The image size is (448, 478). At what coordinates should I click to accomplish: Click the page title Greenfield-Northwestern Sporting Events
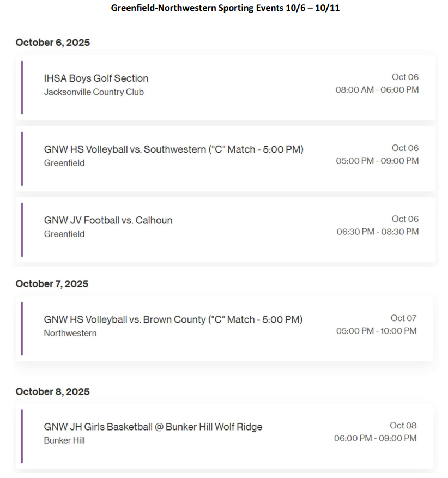click(x=225, y=8)
